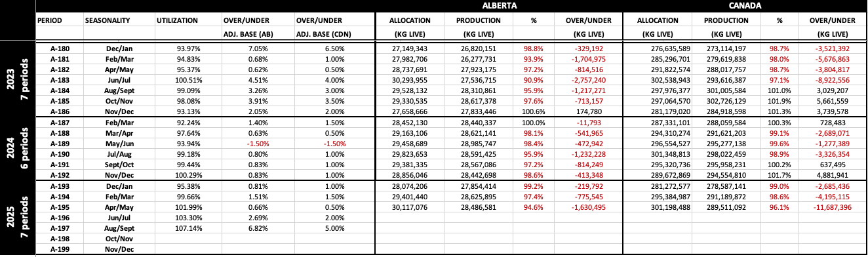Viewport: 868px width, 257px height.
Task: Click the UTILIZATION column header
Action: pyautogui.click(x=177, y=22)
